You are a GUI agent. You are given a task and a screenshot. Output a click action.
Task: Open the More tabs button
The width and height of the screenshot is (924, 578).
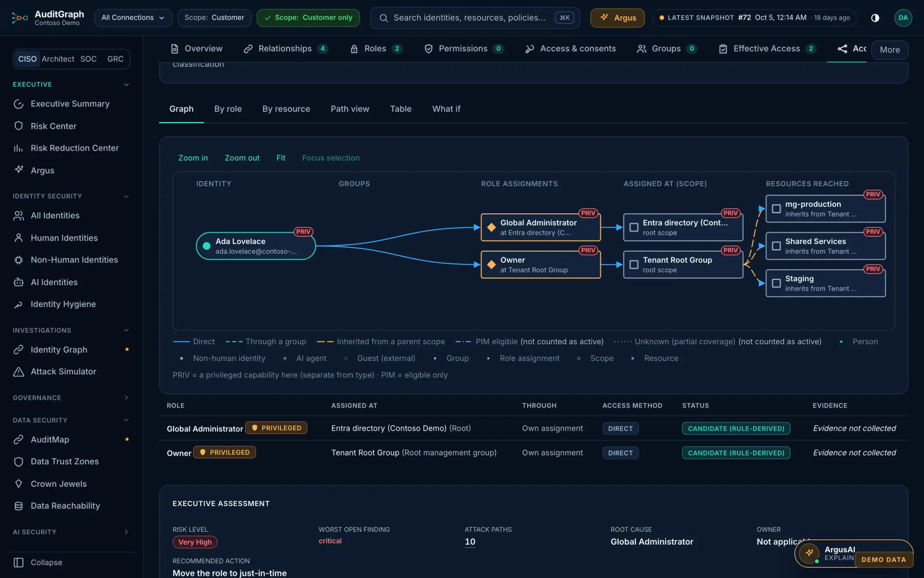(890, 50)
